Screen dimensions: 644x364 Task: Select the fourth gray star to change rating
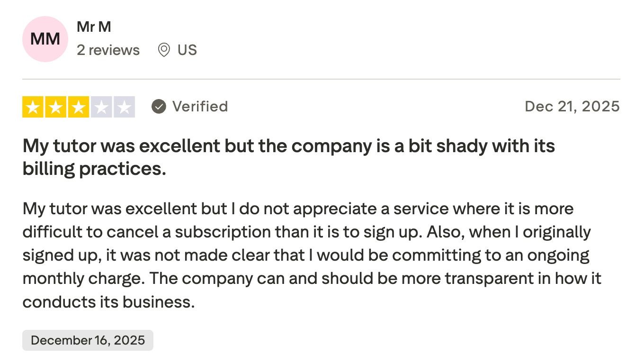coord(101,107)
